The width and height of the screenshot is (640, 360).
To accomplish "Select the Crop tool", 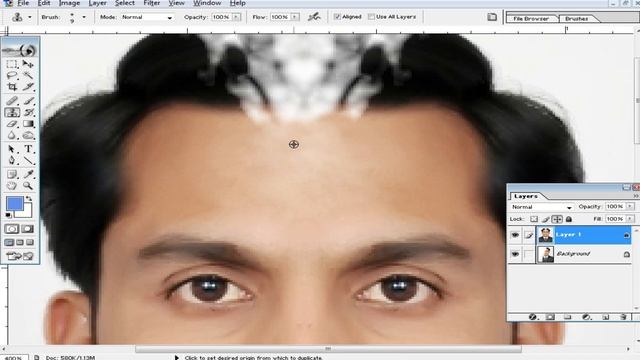I will coord(12,87).
